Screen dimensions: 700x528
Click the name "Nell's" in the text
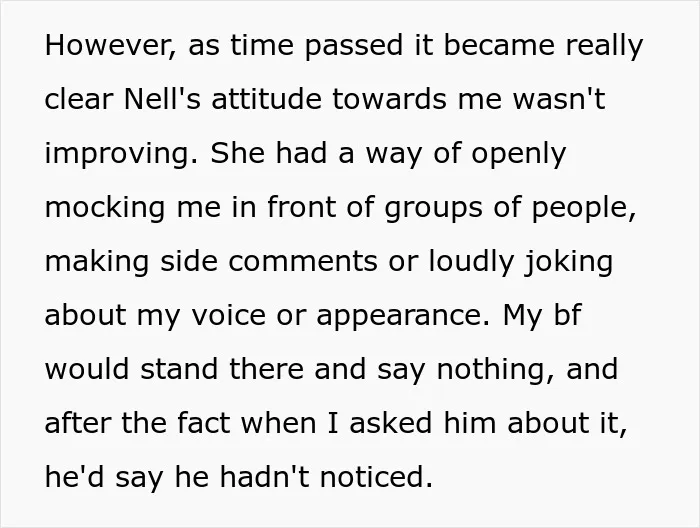[x=162, y=99]
